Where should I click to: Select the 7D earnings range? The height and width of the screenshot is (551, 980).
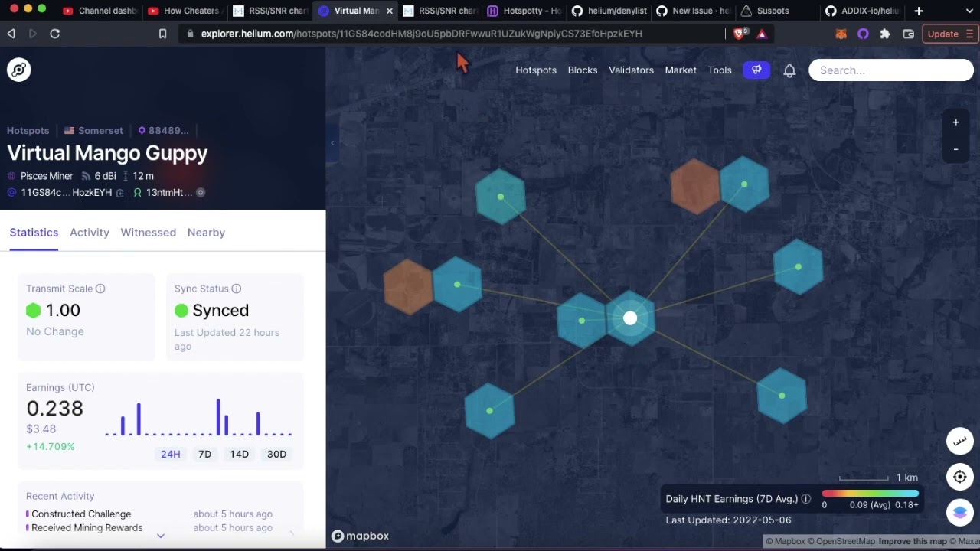tap(204, 454)
